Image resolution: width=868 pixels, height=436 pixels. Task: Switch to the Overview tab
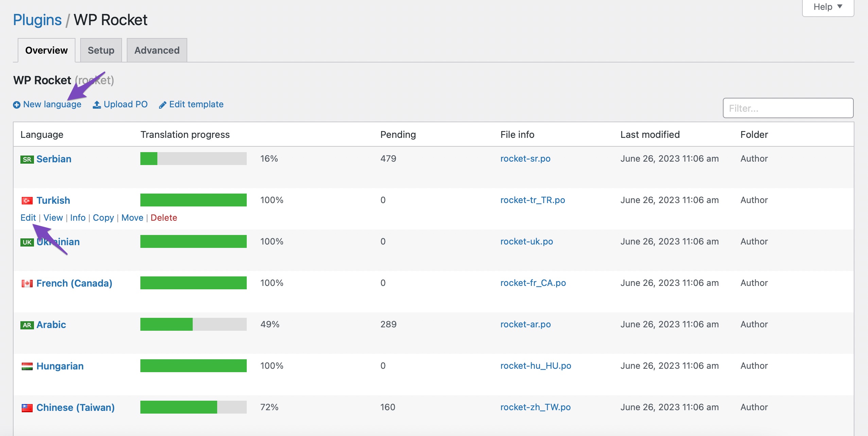(x=47, y=50)
